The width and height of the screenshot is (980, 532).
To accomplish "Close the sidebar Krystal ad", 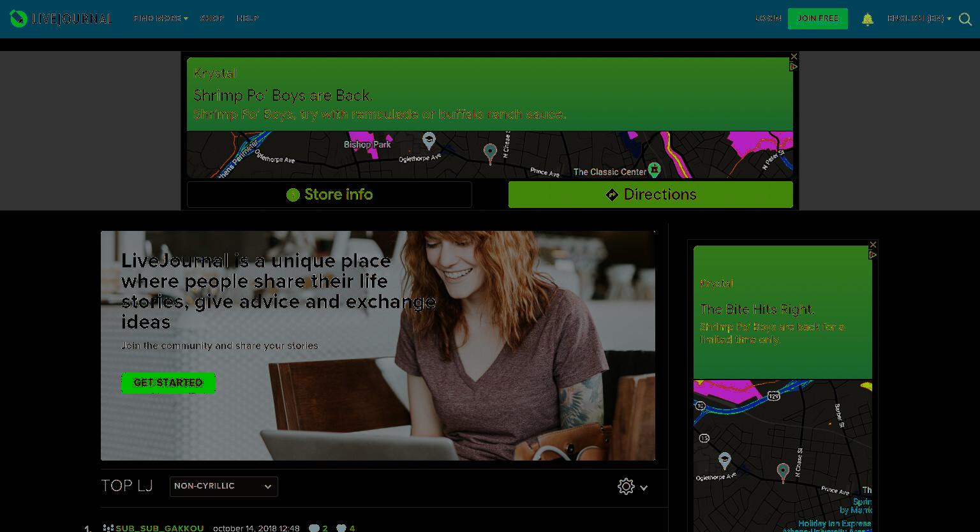I will pyautogui.click(x=873, y=245).
